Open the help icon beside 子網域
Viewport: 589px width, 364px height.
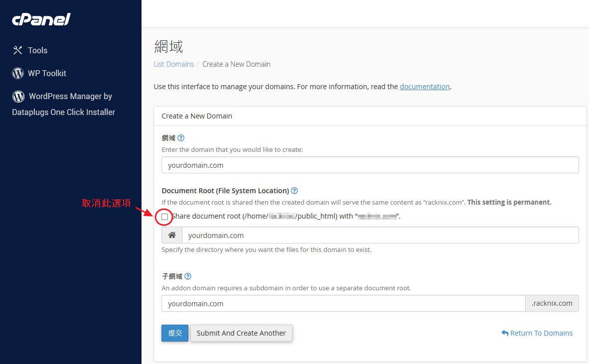click(188, 276)
